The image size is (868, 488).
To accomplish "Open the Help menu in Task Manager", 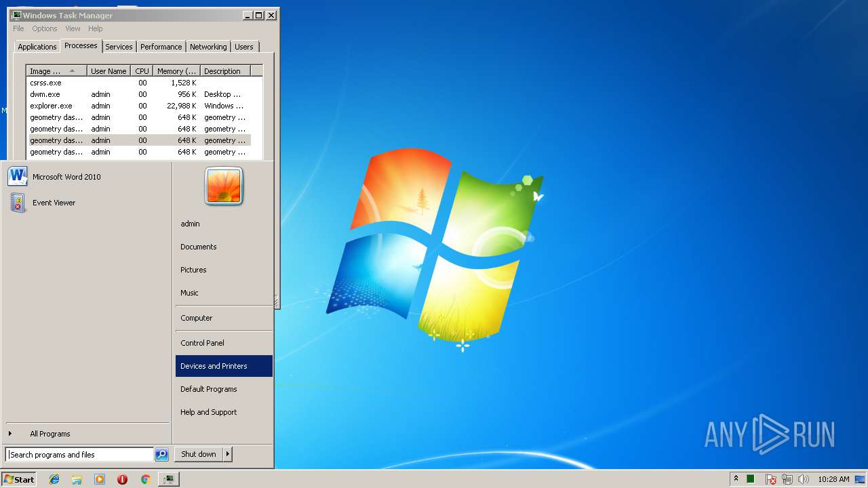I will 95,28.
